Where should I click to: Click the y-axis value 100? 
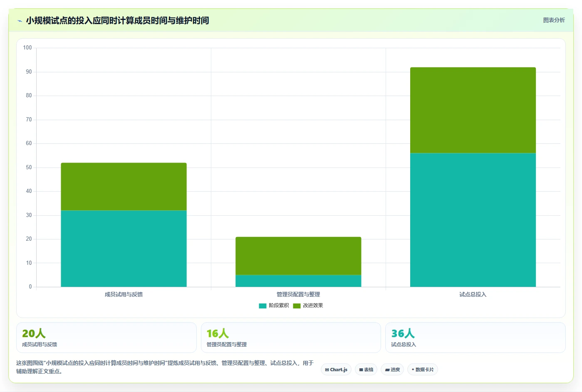27,48
